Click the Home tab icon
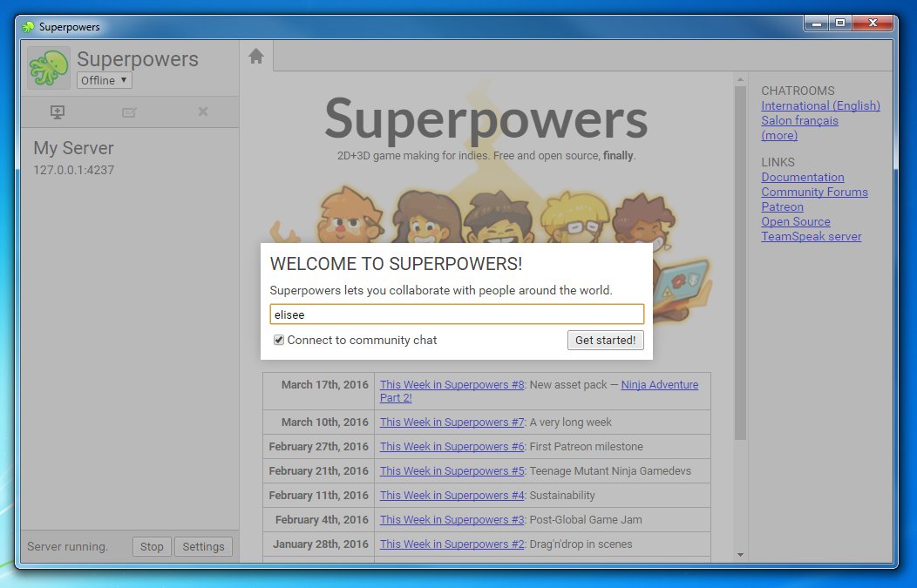 (x=256, y=56)
